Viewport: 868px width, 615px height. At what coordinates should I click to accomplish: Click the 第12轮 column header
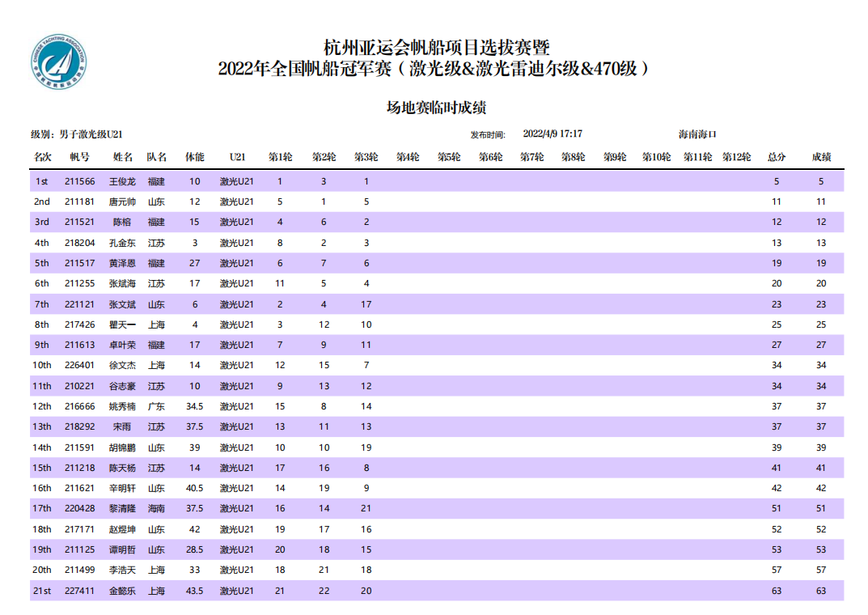(x=736, y=157)
